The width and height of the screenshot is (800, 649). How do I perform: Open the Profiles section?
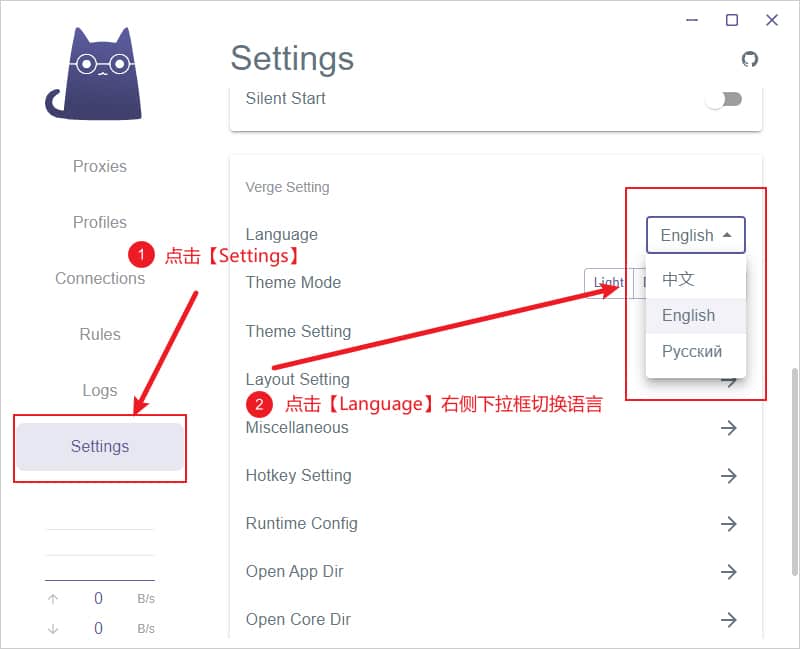pos(99,222)
